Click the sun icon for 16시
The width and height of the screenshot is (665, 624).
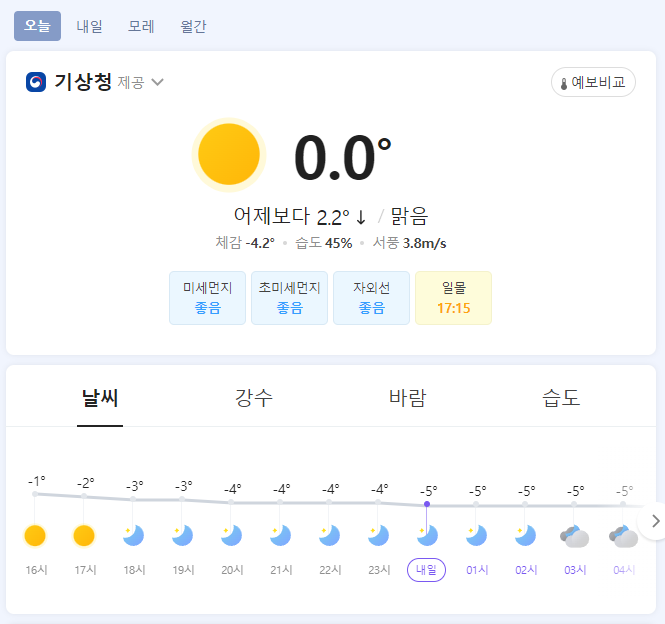pyautogui.click(x=35, y=536)
